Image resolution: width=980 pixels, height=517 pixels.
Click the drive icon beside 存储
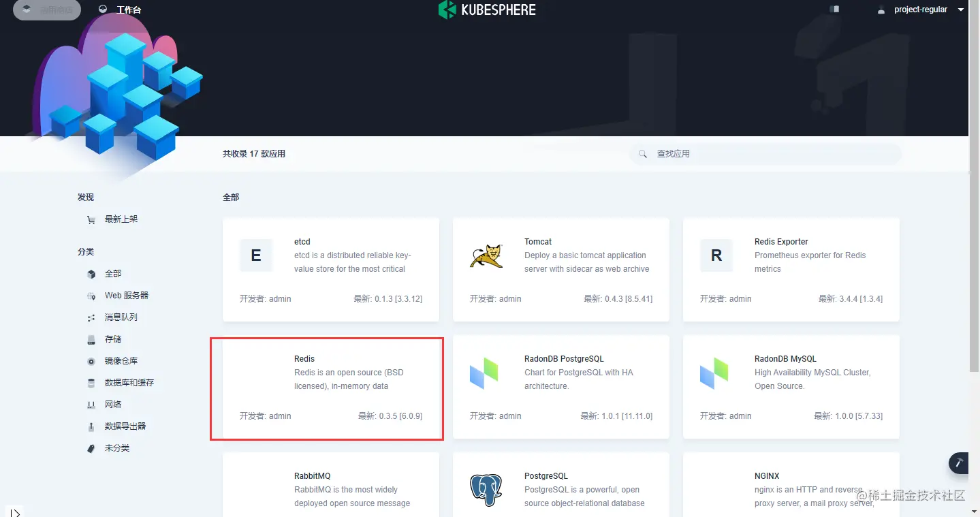click(x=91, y=339)
